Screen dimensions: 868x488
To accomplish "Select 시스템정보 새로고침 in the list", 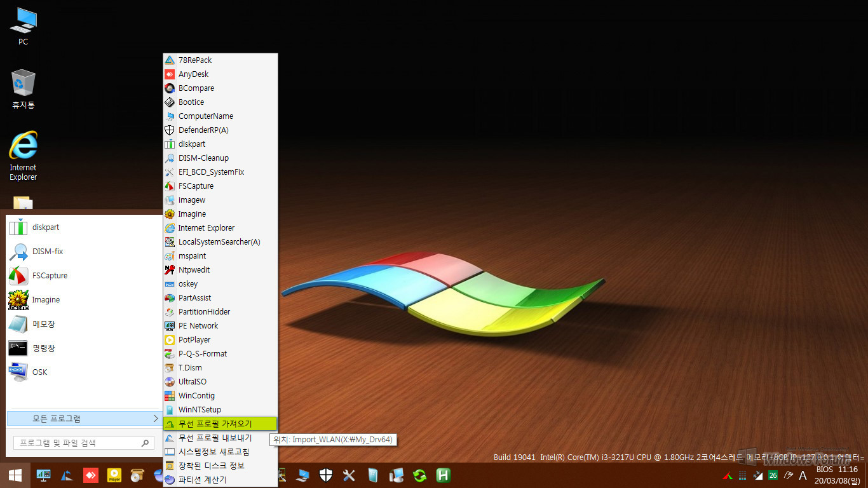I will pyautogui.click(x=220, y=452).
